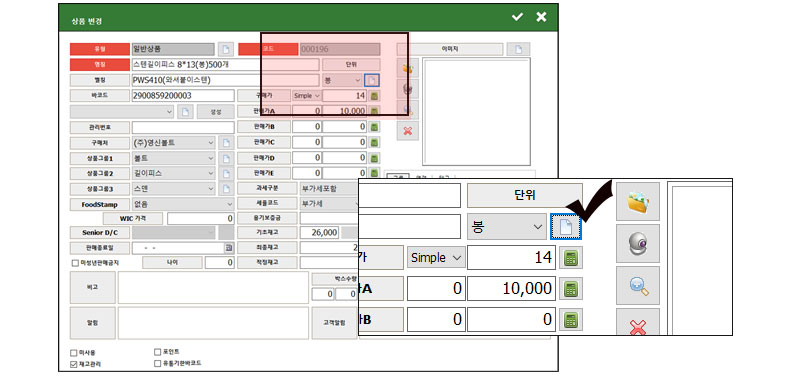Expand 상품그룹2 dropdown showing 길이피스
Image resolution: width=800 pixels, height=384 pixels.
[173, 173]
